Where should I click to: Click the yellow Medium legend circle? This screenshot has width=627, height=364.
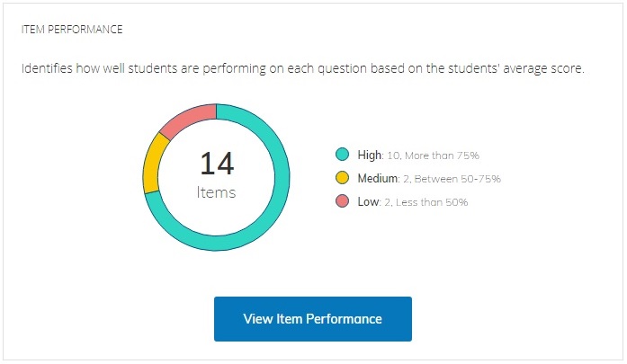(x=342, y=178)
